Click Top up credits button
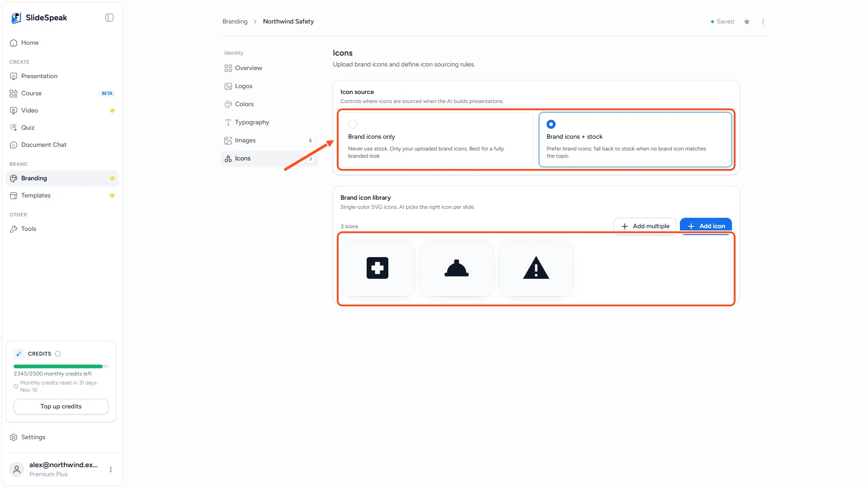The height and width of the screenshot is (488, 868). [x=61, y=406]
